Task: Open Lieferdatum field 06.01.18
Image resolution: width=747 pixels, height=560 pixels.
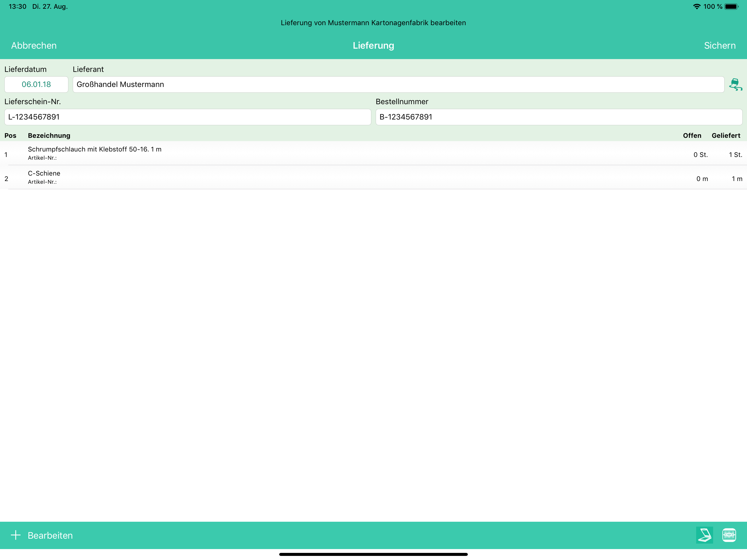Action: tap(36, 84)
